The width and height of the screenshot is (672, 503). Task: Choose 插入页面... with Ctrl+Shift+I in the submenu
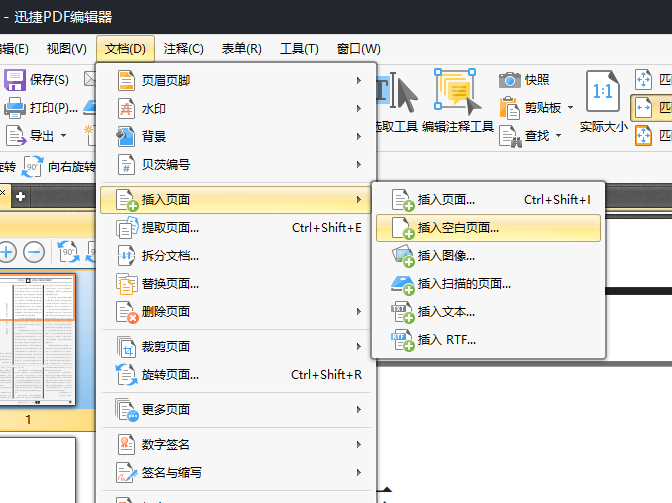coord(488,200)
